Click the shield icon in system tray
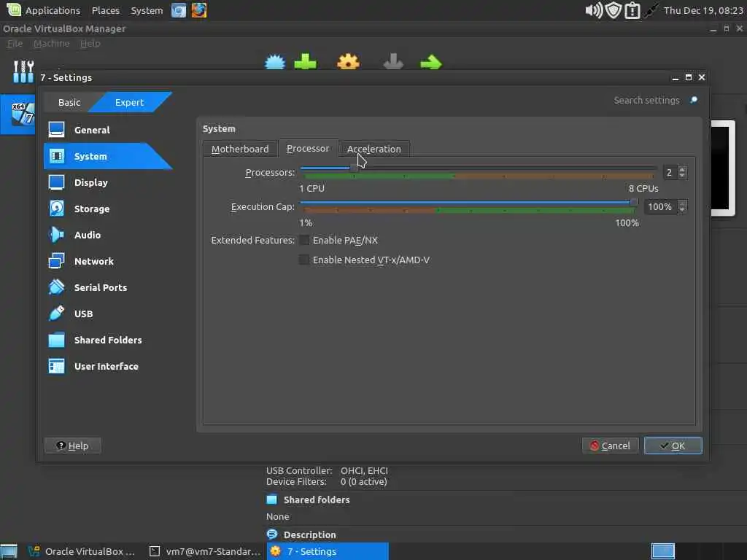The image size is (747, 560). coord(613,10)
